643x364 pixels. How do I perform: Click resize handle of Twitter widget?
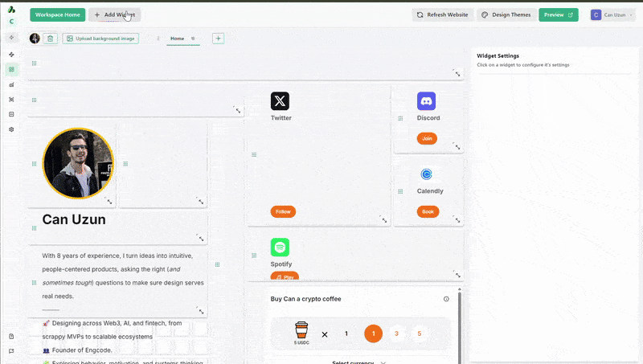click(x=384, y=219)
